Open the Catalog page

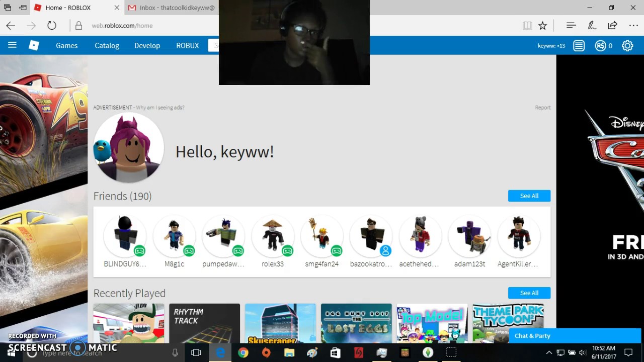point(107,45)
